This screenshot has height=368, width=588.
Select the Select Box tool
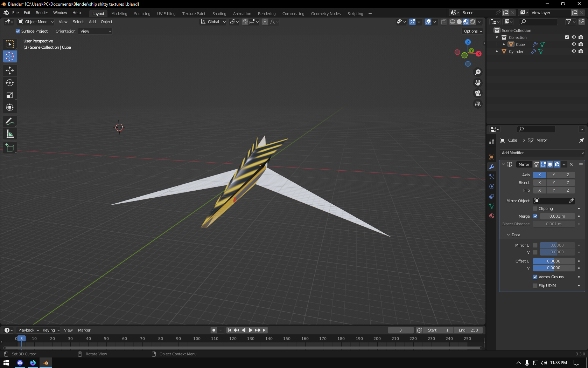click(x=10, y=44)
